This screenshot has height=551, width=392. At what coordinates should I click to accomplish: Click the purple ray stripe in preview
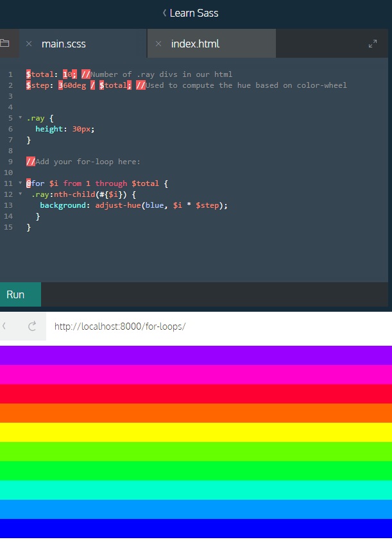[x=196, y=355]
